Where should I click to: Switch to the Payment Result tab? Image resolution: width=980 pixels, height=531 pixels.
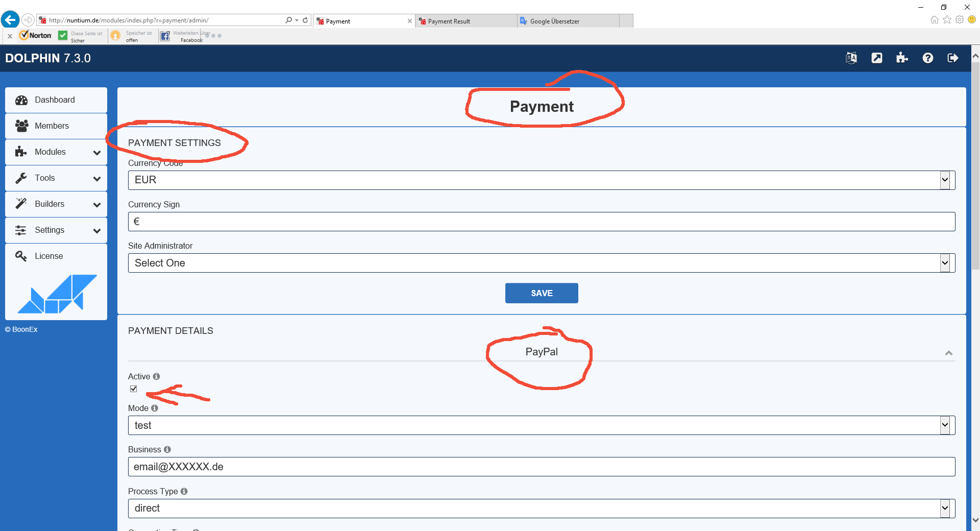465,21
